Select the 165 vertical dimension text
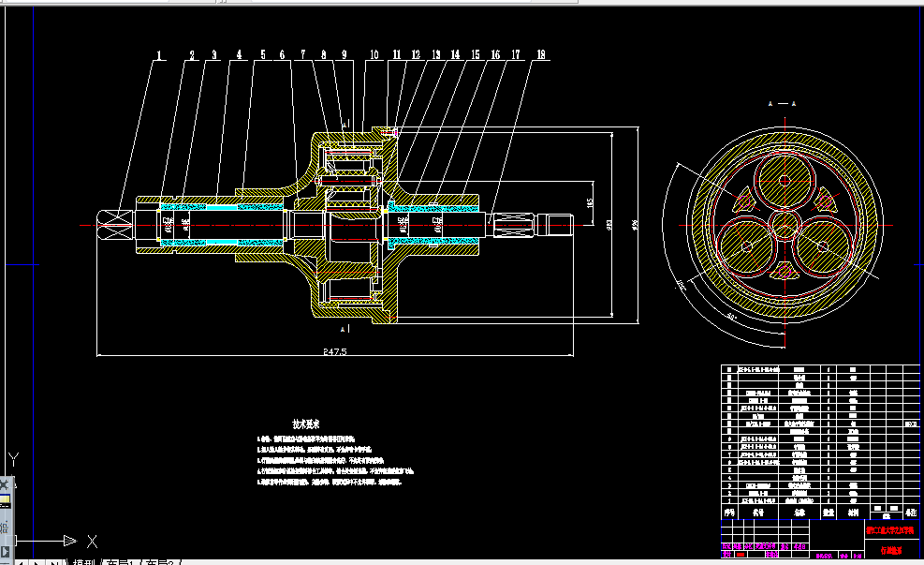This screenshot has width=924, height=565. pyautogui.click(x=590, y=202)
